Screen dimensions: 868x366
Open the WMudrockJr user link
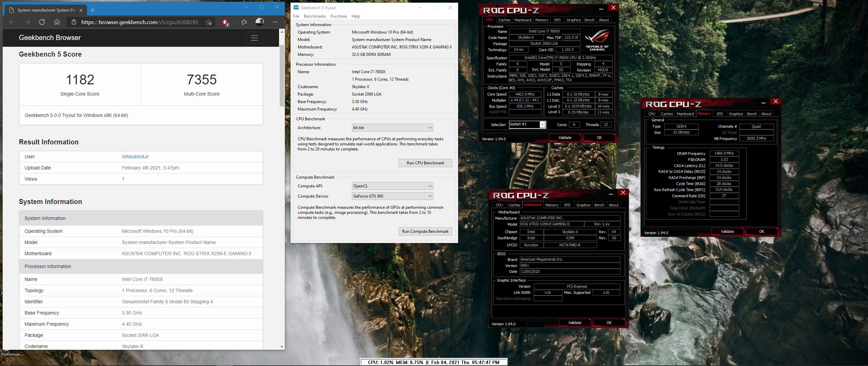135,157
